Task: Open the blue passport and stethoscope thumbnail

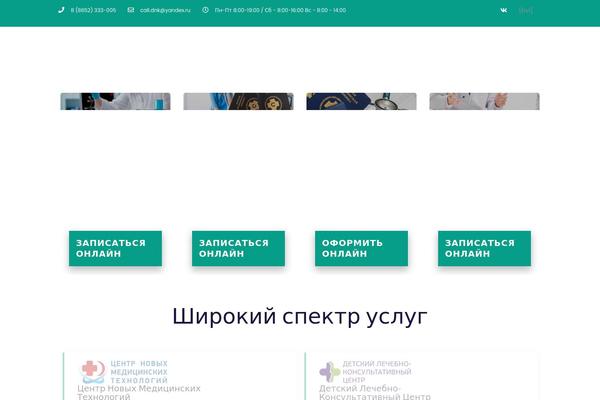Action: (x=361, y=101)
